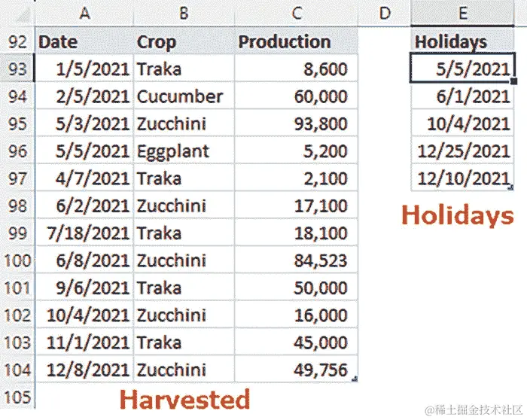Select production value 84,523

click(x=296, y=260)
